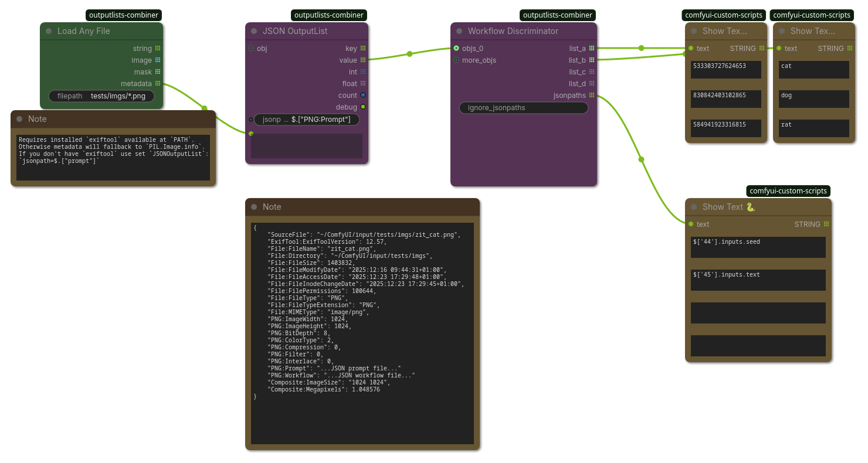868x463 pixels.
Task: Click the text input slot on the Show Text snake node
Action: click(691, 224)
